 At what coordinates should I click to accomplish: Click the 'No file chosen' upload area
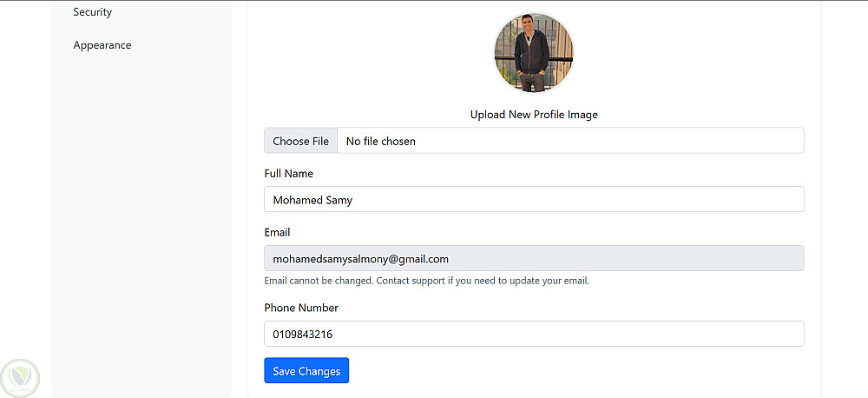380,141
